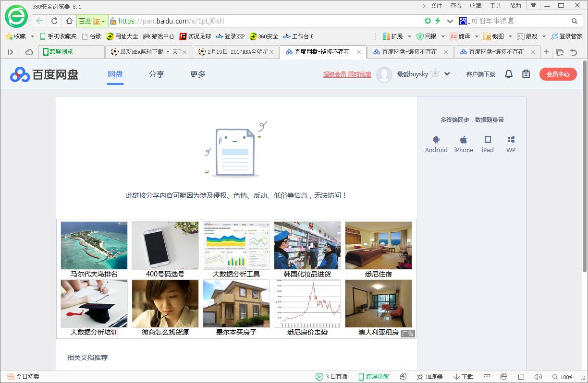
Task: Open the 分享 tab in Baidu Wangpan
Action: (156, 74)
